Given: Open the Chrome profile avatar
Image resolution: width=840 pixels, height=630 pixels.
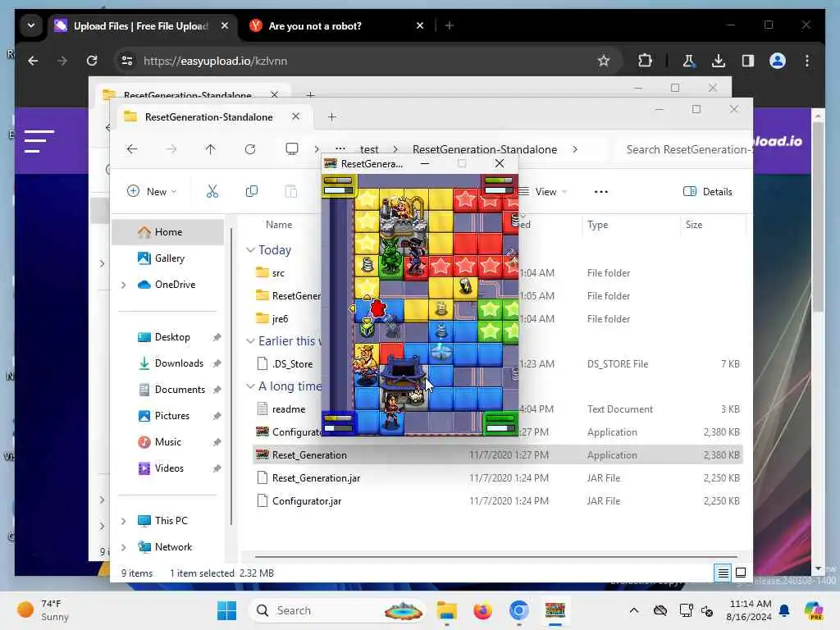Looking at the screenshot, I should [778, 61].
